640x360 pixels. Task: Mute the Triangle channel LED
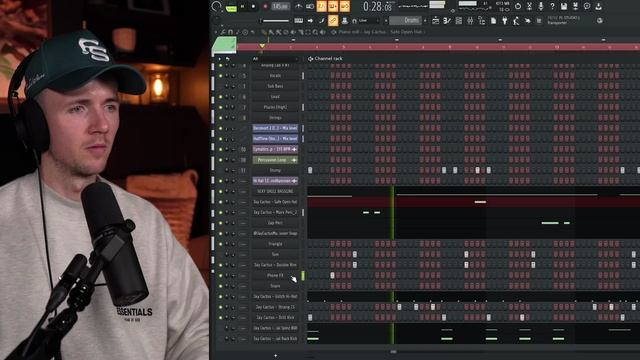[220, 244]
